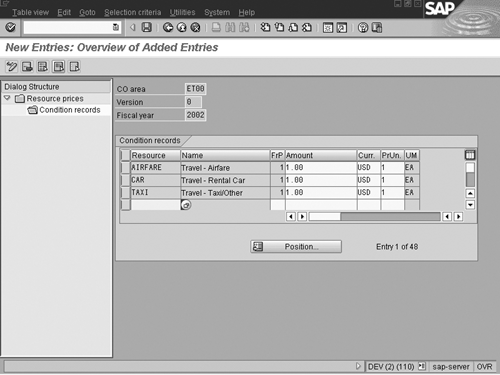Expand the status bar arrow
Screen dimensions: 500x375
pyautogui.click(x=358, y=366)
